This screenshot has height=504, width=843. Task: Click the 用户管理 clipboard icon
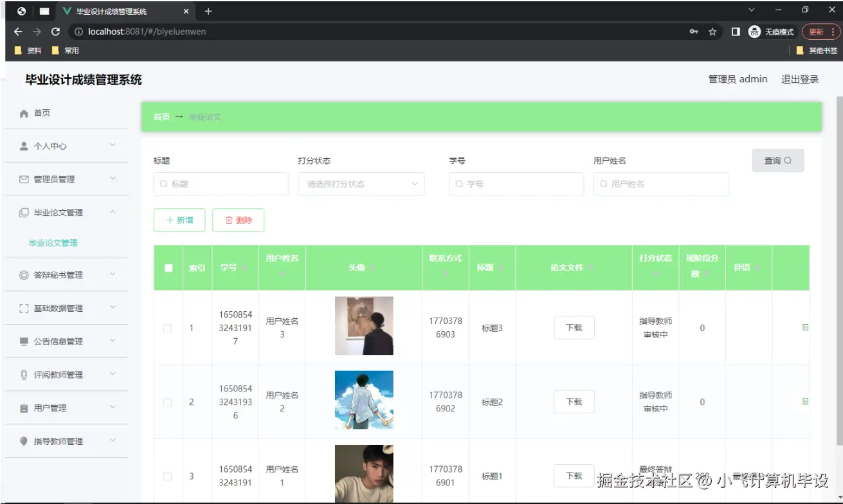[x=24, y=408]
